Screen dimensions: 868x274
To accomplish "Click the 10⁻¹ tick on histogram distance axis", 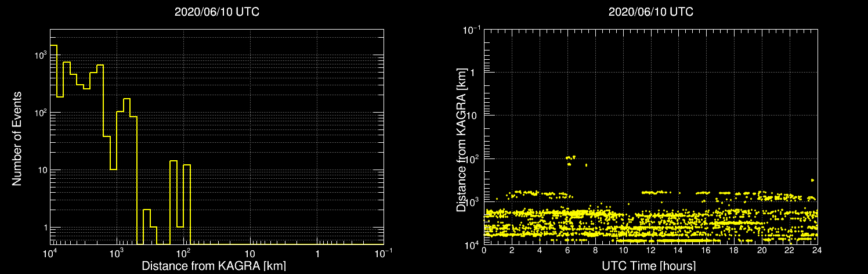I will [384, 253].
